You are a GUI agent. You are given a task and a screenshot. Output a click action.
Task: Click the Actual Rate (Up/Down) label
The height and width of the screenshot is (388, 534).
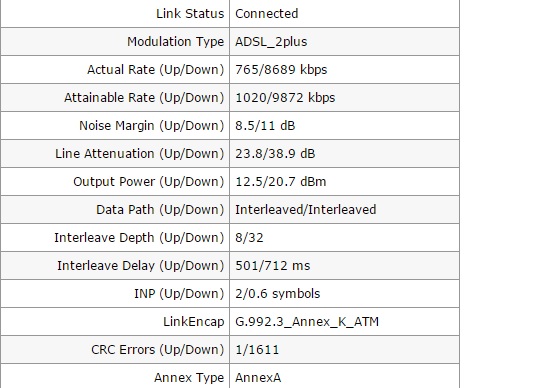pyautogui.click(x=156, y=70)
